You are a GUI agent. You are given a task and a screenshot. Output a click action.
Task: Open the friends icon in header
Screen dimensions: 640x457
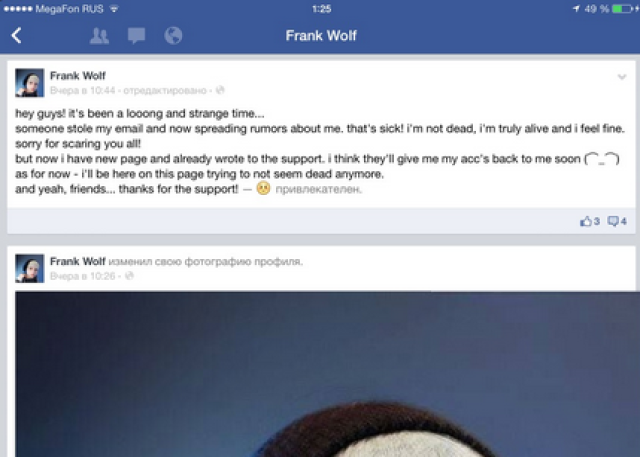tap(99, 36)
